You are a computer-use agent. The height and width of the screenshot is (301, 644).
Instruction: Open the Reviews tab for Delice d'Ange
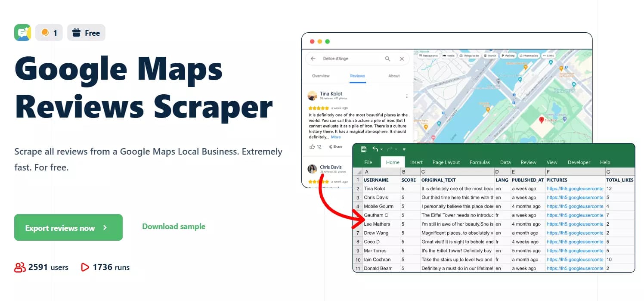pyautogui.click(x=357, y=75)
